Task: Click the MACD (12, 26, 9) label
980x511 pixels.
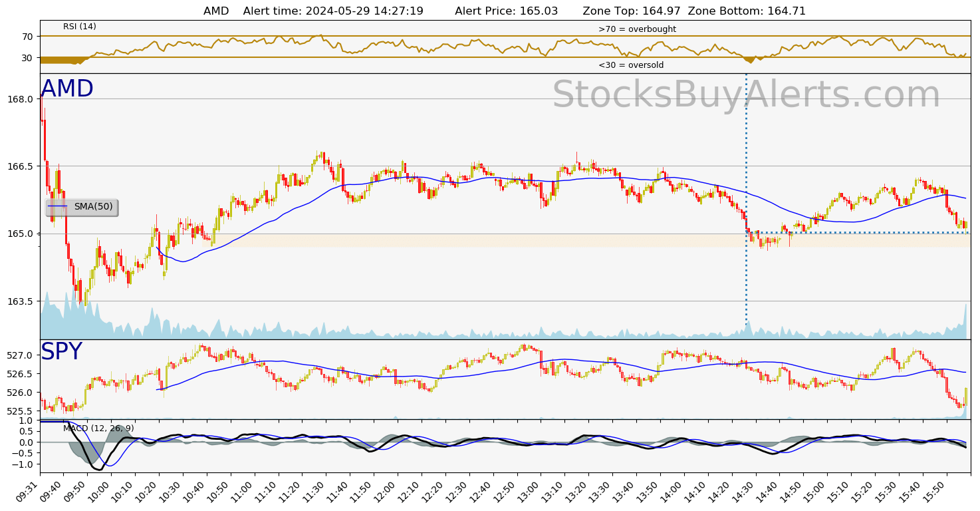Action: pyautogui.click(x=98, y=428)
